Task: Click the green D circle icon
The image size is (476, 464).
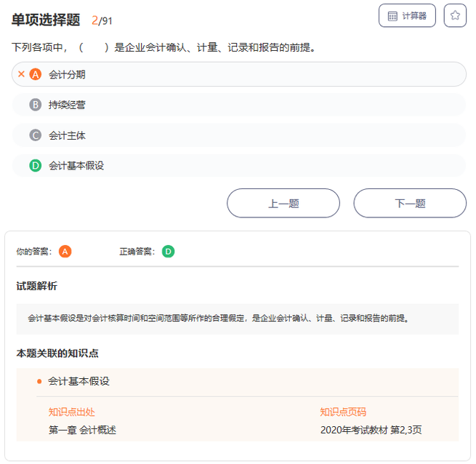Action: pyautogui.click(x=35, y=166)
